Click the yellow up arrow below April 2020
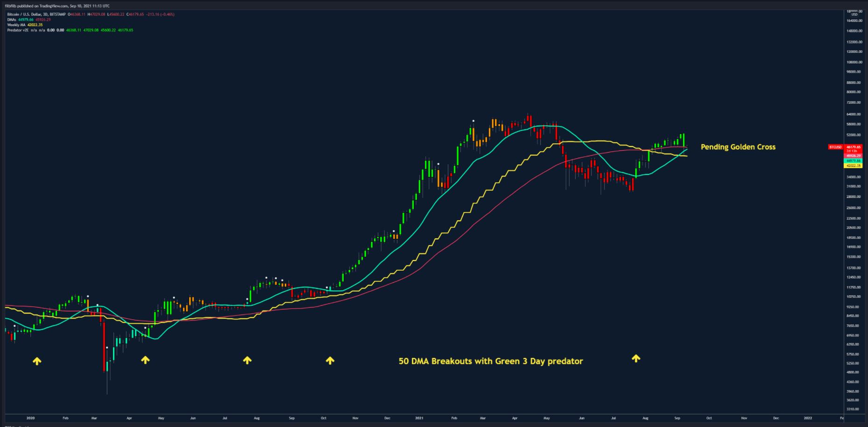The width and height of the screenshot is (868, 427). click(145, 360)
